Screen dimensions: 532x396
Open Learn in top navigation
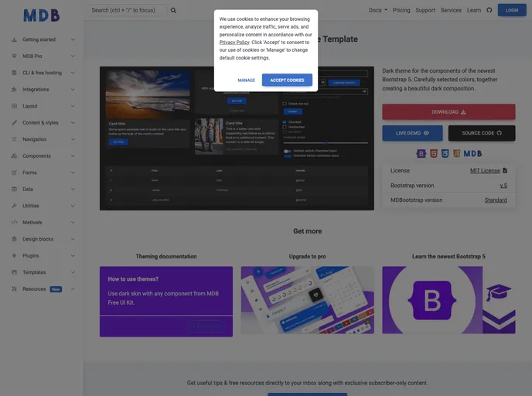click(474, 10)
